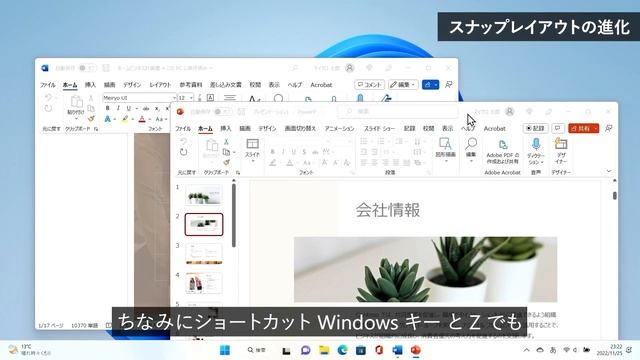640x360 pixels.
Task: Click the taskbar 検索 search button
Action: 257,350
